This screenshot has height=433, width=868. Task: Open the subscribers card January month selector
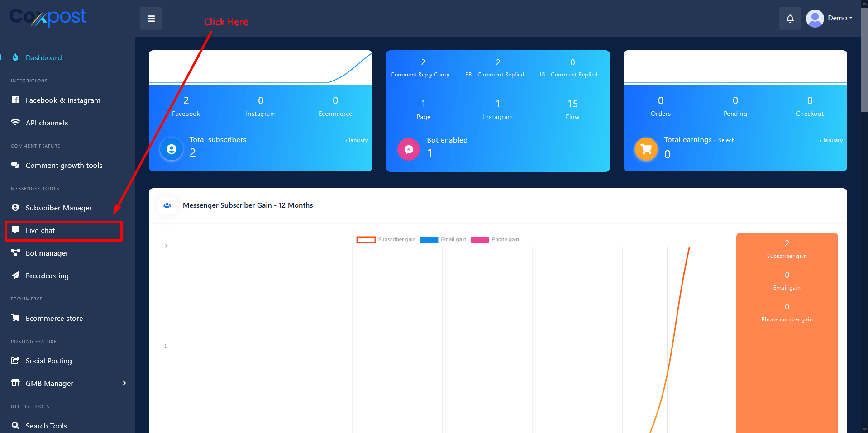click(357, 140)
